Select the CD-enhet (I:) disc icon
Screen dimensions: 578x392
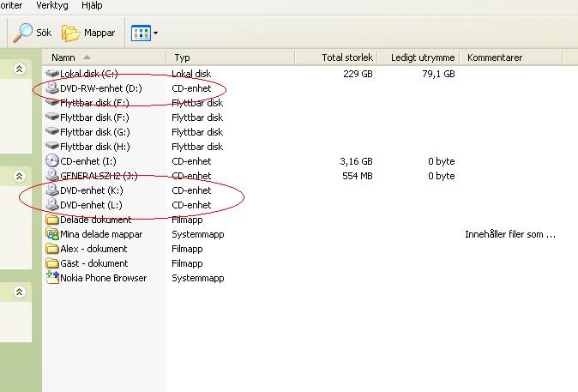(x=52, y=160)
